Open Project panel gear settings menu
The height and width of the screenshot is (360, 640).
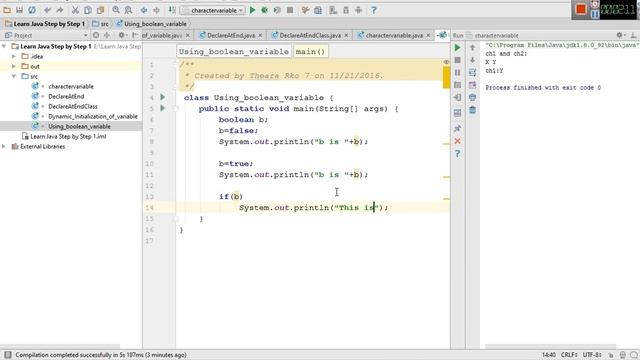pos(122,36)
